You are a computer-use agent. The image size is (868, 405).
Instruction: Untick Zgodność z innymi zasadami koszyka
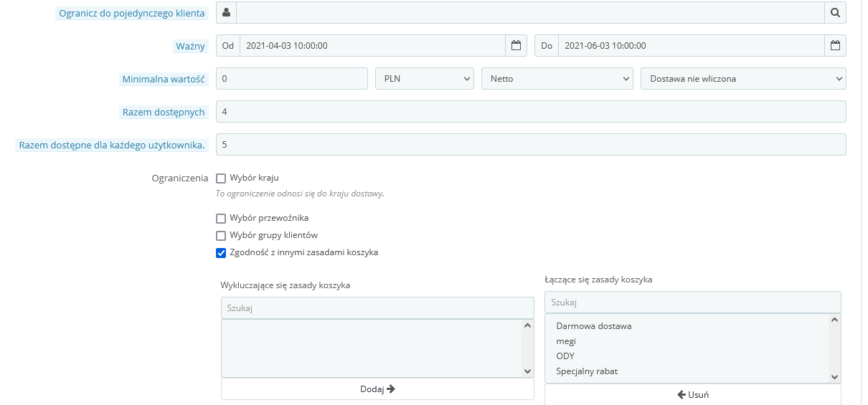coord(221,252)
